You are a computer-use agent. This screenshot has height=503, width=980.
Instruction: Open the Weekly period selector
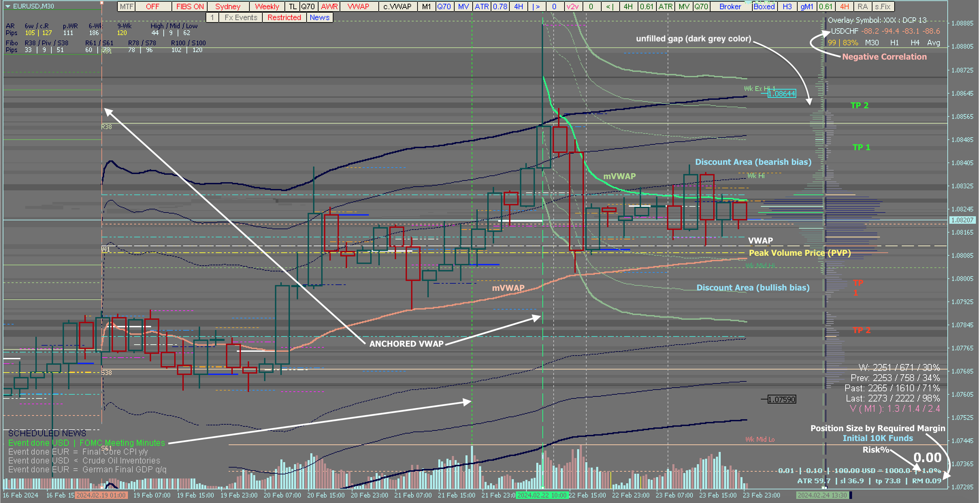pyautogui.click(x=267, y=6)
